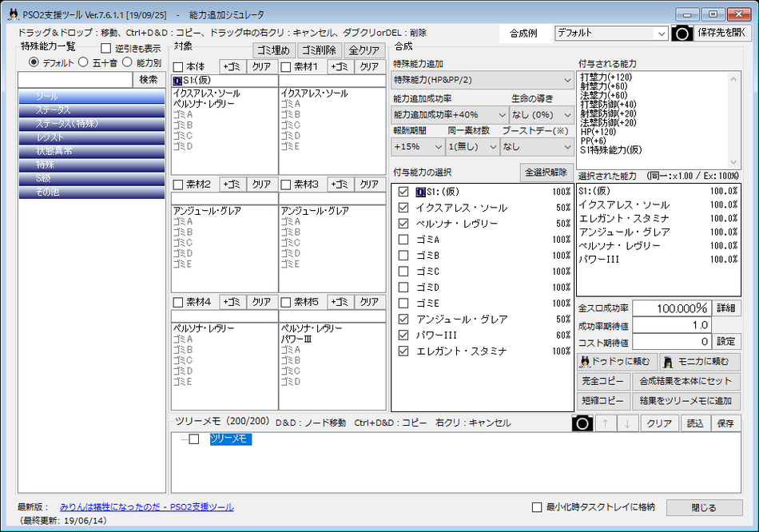
Task: Uncheck パワーIII ability checkbox
Action: click(x=403, y=335)
